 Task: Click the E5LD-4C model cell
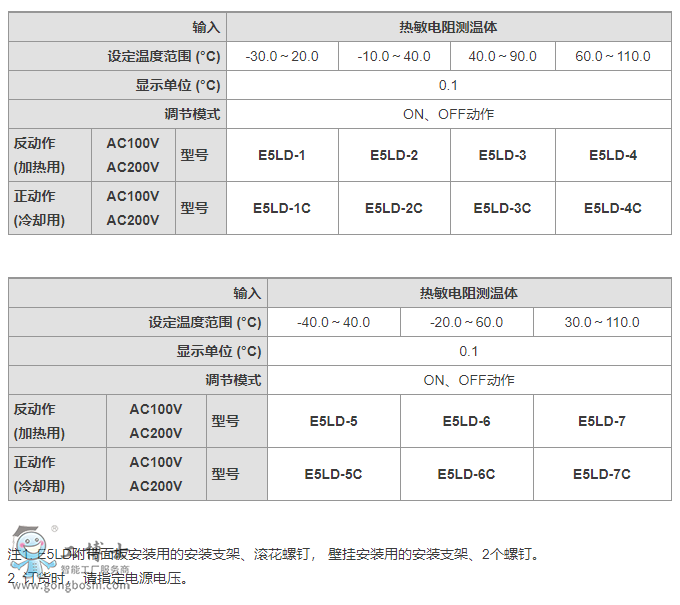click(x=613, y=208)
